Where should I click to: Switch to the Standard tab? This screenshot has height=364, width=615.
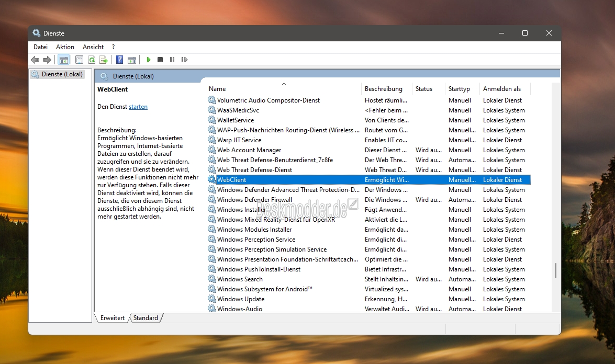pos(146,318)
